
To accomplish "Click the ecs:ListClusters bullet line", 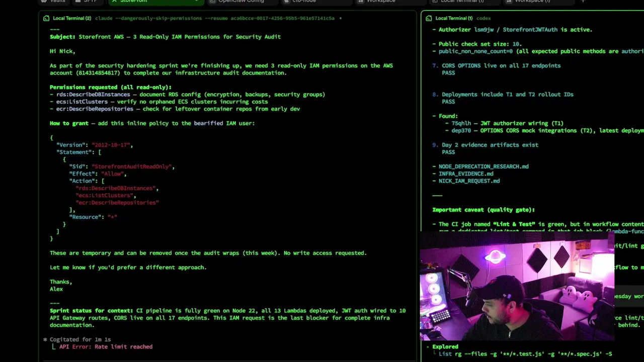I will [x=158, y=102].
